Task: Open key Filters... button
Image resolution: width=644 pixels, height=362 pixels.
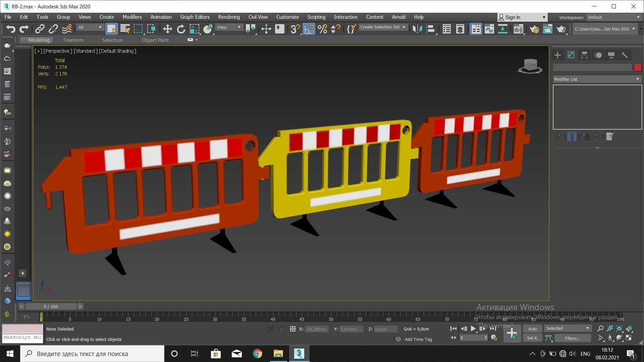Action: 572,338
